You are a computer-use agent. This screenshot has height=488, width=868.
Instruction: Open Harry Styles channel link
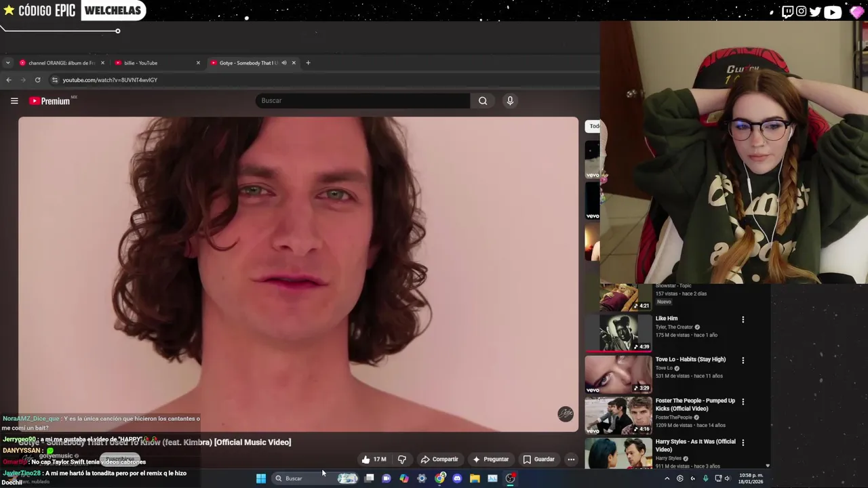pyautogui.click(x=668, y=459)
